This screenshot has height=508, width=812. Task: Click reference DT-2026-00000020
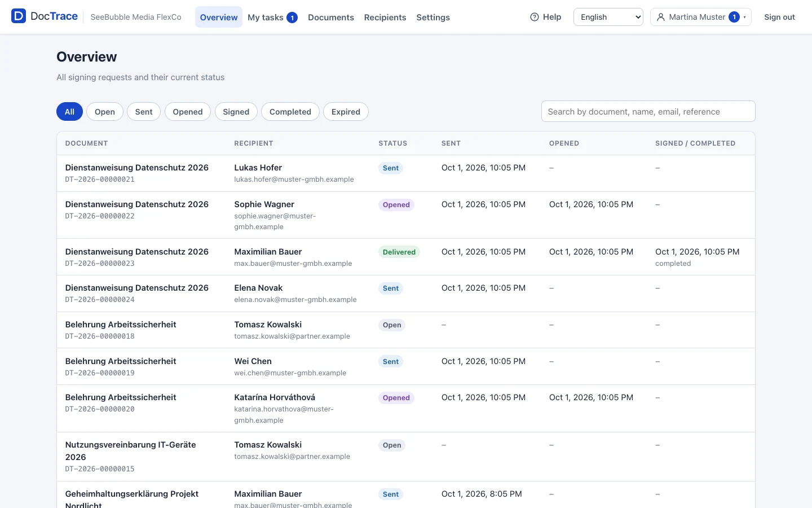(x=100, y=409)
